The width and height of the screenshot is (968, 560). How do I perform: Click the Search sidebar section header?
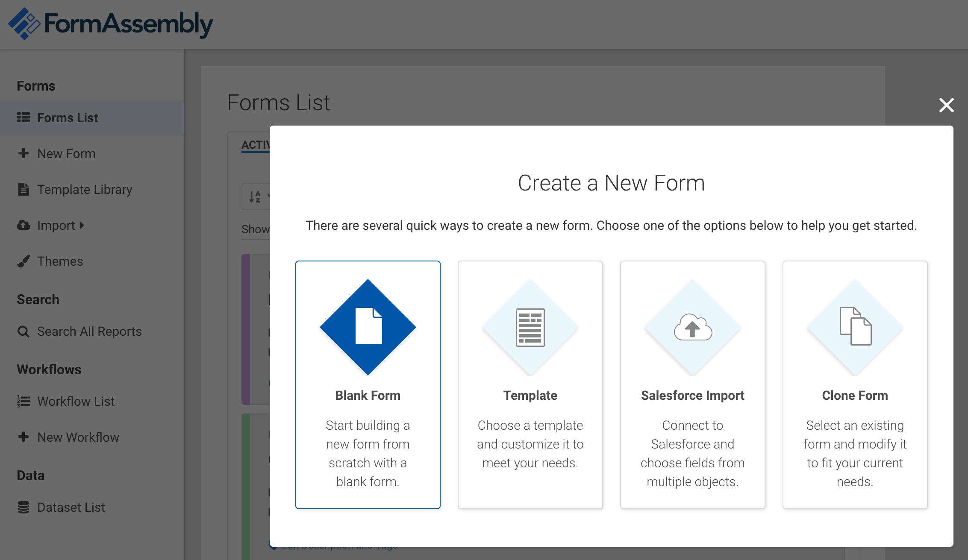click(x=38, y=299)
